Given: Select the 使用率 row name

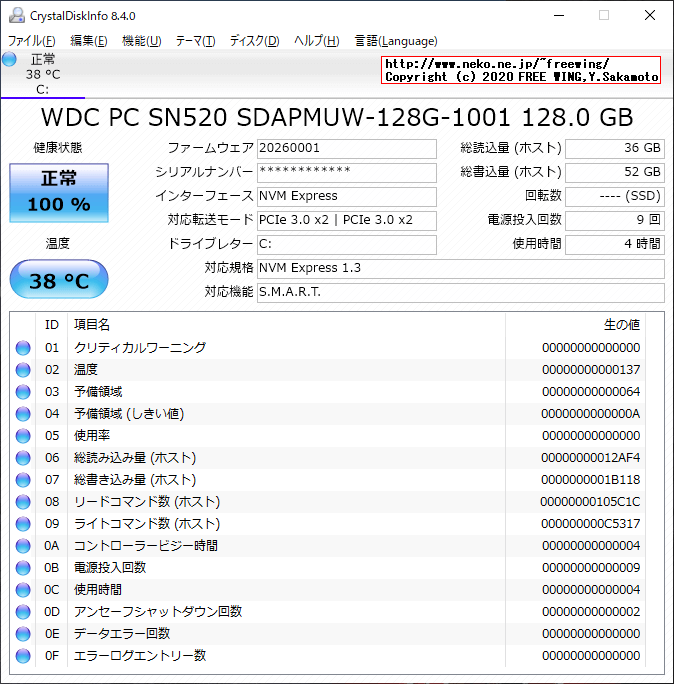Looking at the screenshot, I should click(92, 436).
